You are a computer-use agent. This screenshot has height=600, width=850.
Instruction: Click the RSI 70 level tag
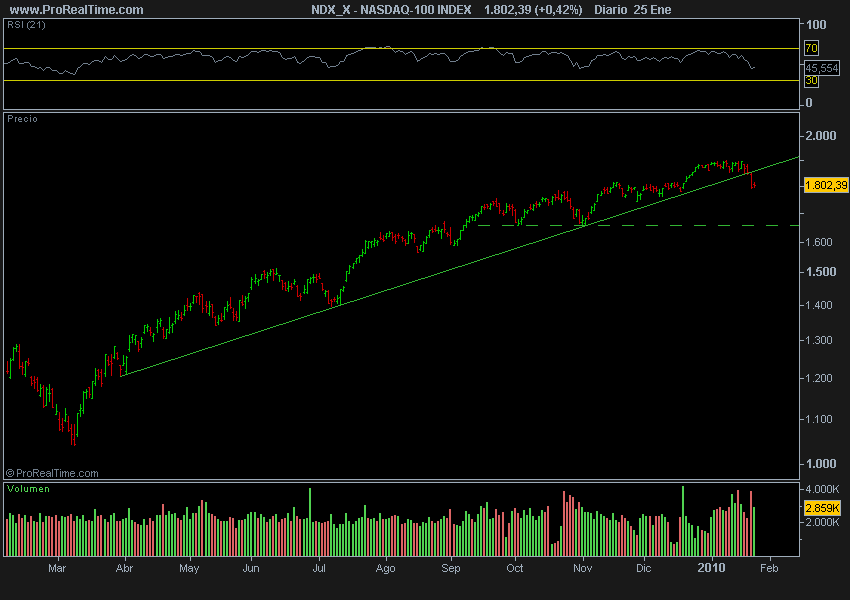point(811,48)
